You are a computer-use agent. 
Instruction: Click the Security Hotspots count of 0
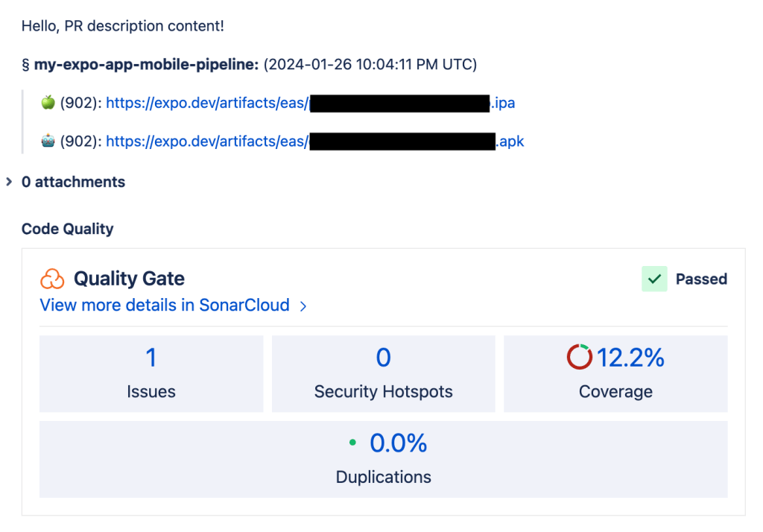coord(383,358)
